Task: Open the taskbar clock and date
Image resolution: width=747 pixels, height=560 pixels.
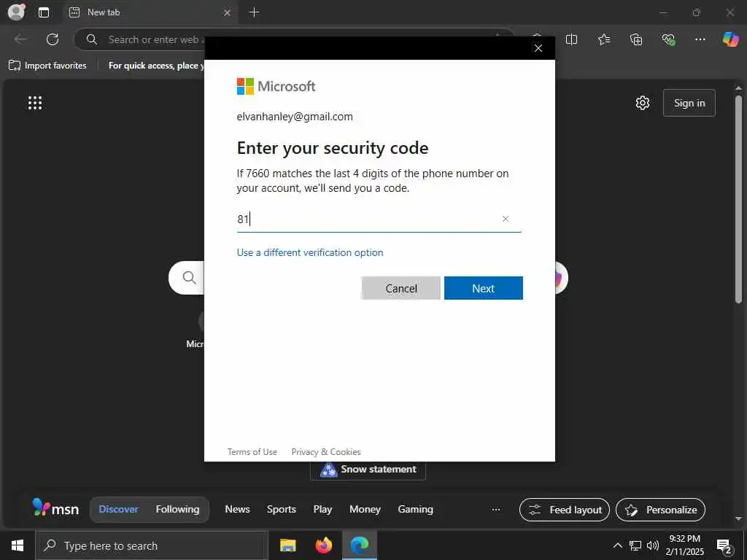Action: (x=684, y=545)
